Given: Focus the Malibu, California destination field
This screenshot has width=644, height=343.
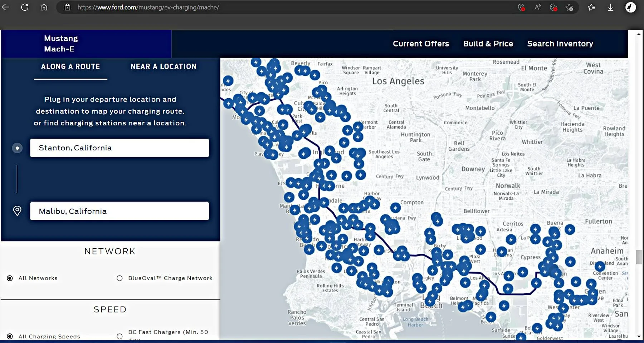Looking at the screenshot, I should pos(119,211).
